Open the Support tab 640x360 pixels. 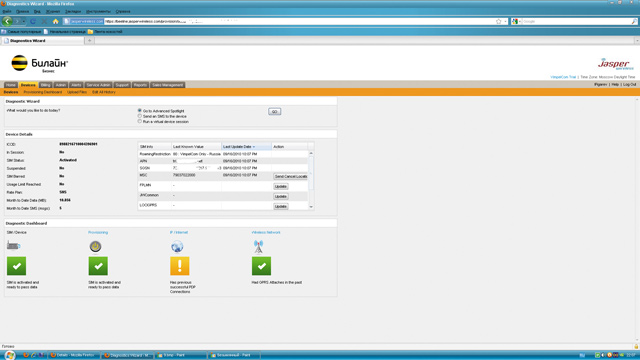[122, 85]
